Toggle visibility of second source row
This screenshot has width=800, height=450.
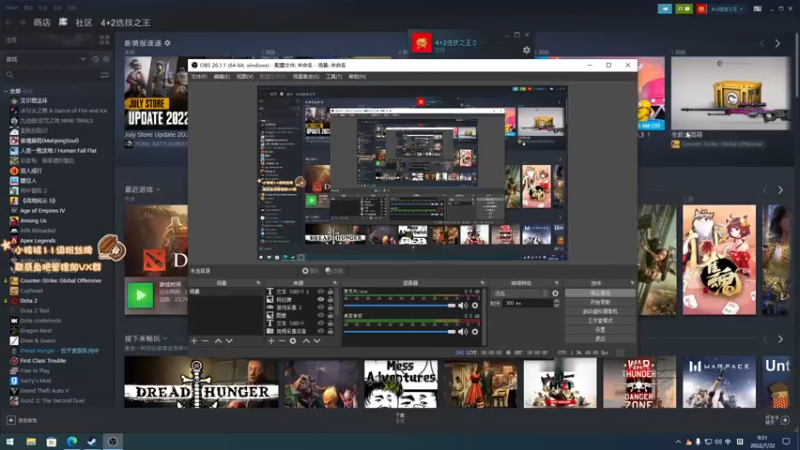(320, 299)
